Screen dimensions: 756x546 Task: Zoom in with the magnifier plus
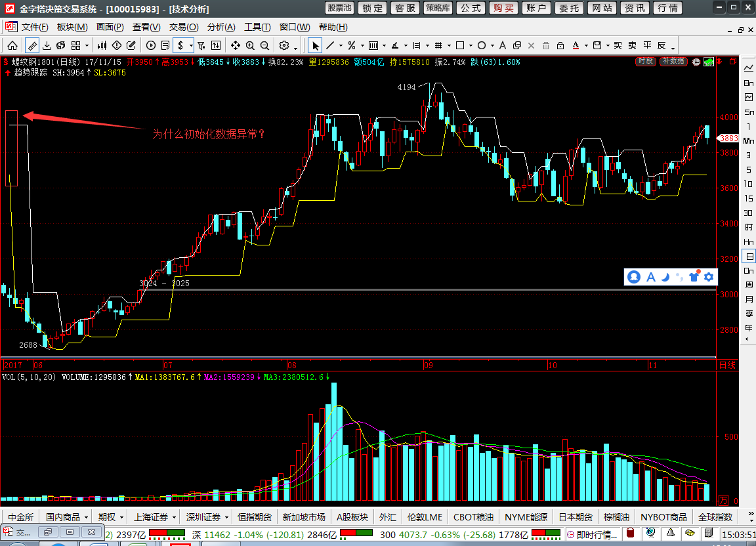tap(250, 45)
